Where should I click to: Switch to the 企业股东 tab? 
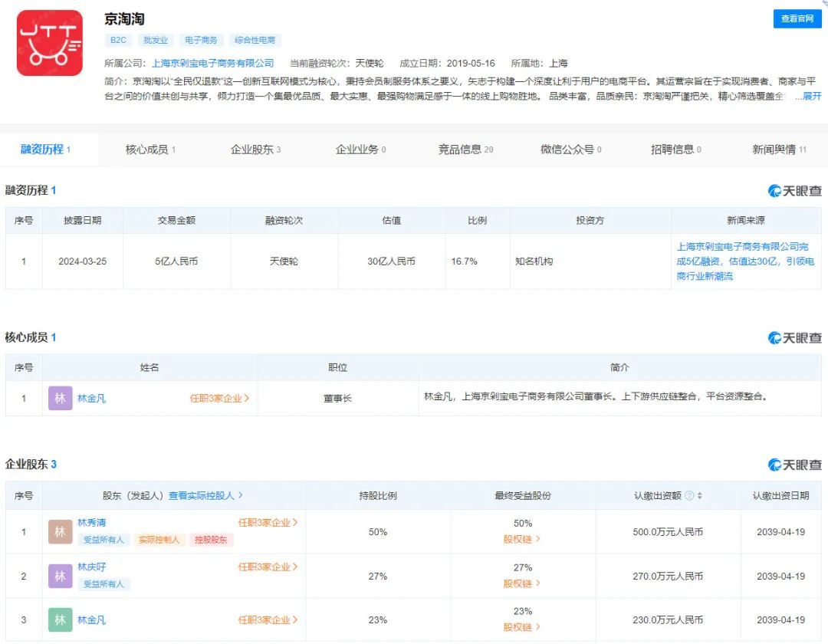coord(255,149)
